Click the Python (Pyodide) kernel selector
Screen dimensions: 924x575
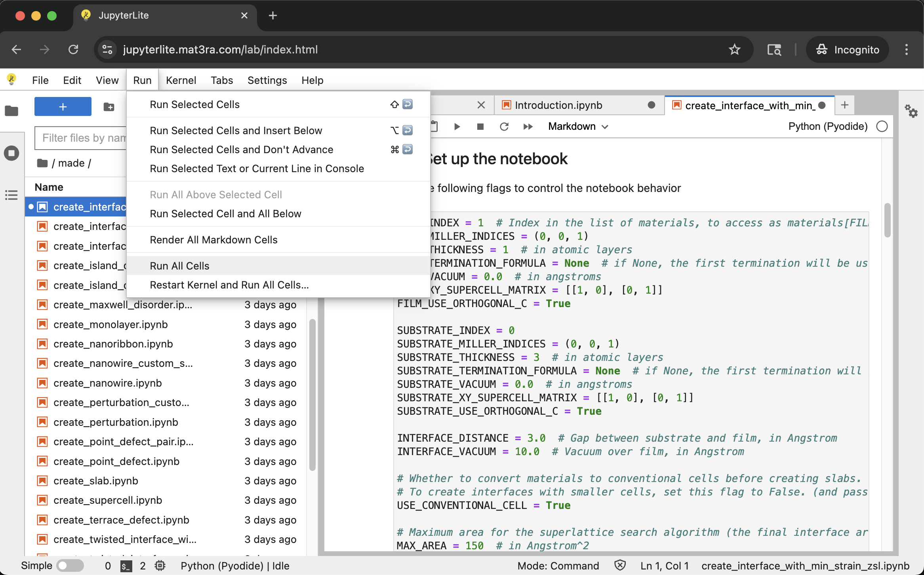coord(828,127)
